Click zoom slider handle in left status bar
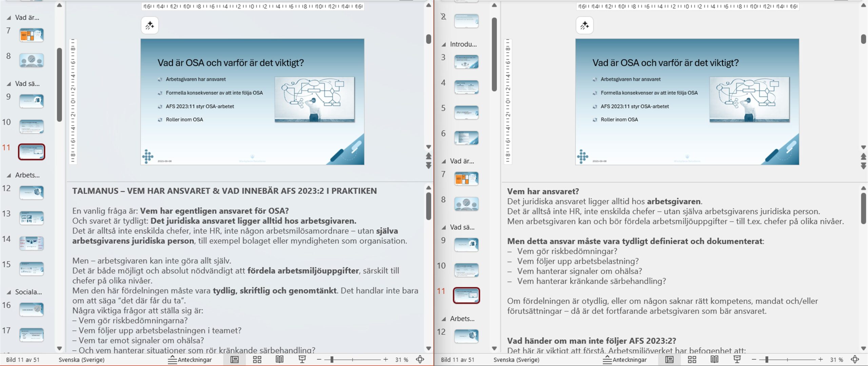868x366 pixels. (332, 360)
